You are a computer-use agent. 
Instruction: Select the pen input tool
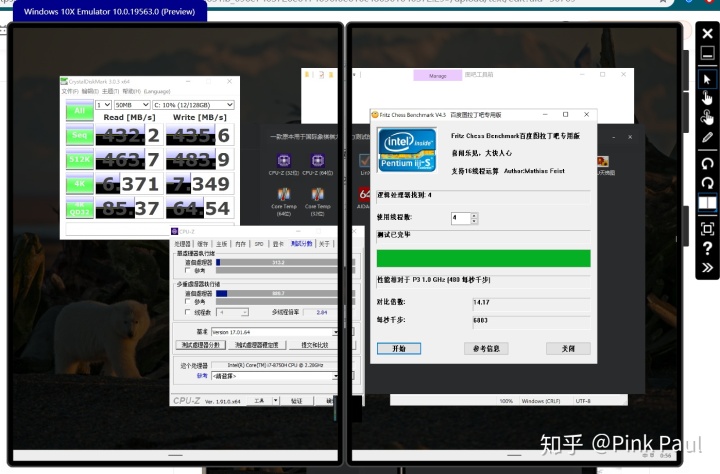707,137
